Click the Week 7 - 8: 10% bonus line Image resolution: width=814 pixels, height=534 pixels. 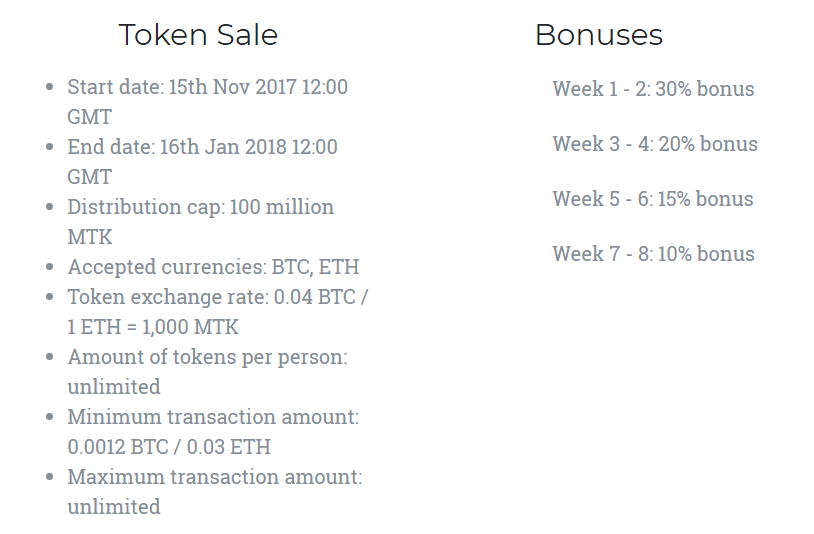(653, 254)
